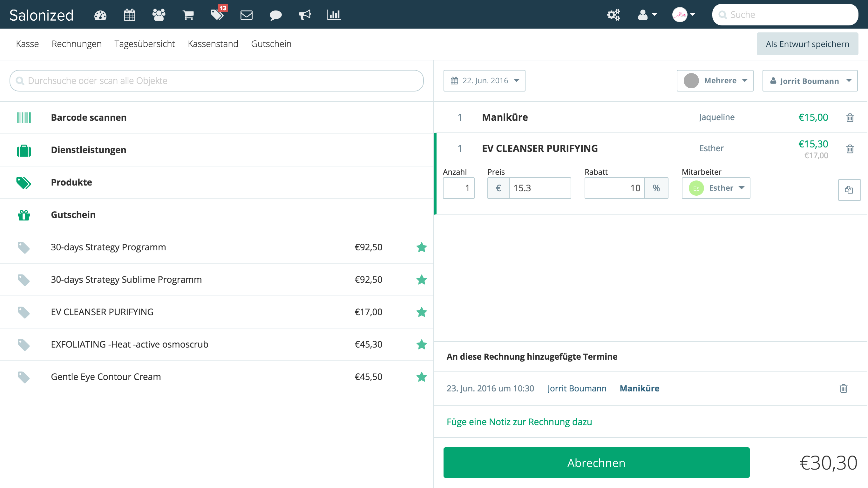
Task: Open the bar chart statistics icon
Action: [333, 15]
